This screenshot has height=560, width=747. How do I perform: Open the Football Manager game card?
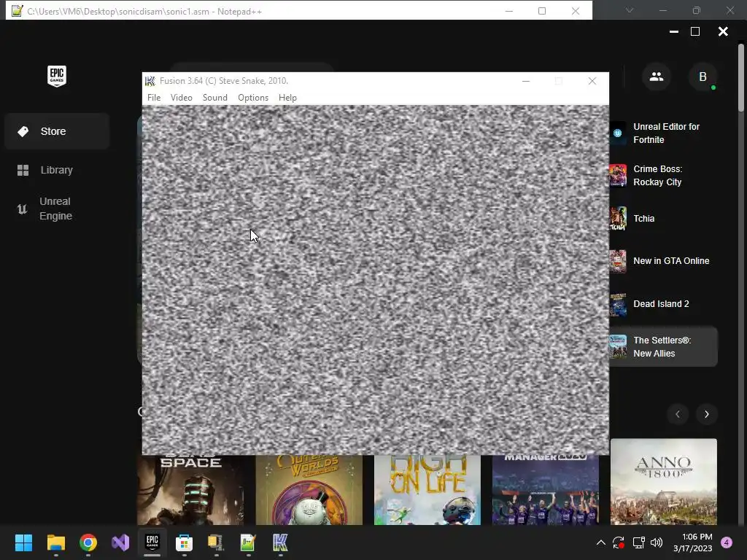546,490
